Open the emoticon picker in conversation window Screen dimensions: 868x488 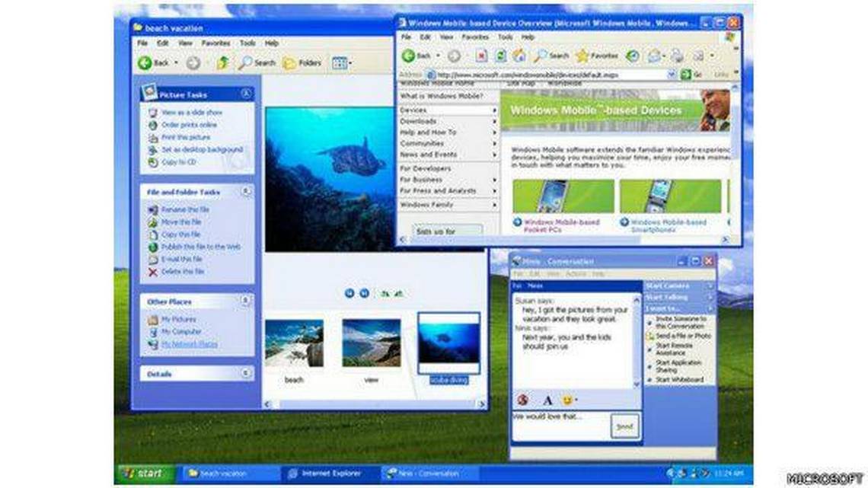(566, 400)
